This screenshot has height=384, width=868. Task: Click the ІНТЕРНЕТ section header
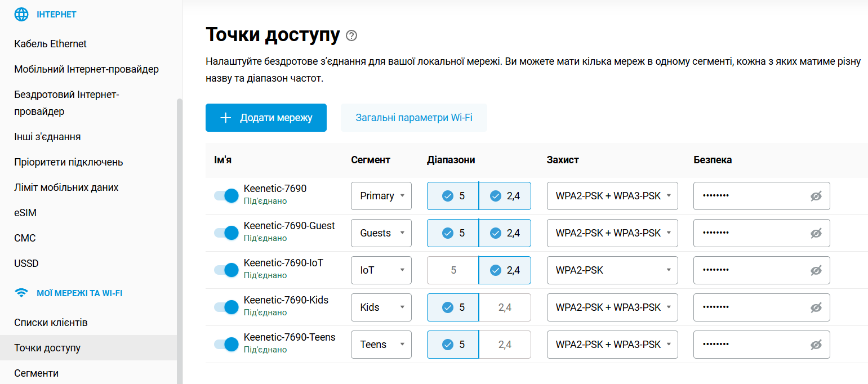pyautogui.click(x=56, y=15)
